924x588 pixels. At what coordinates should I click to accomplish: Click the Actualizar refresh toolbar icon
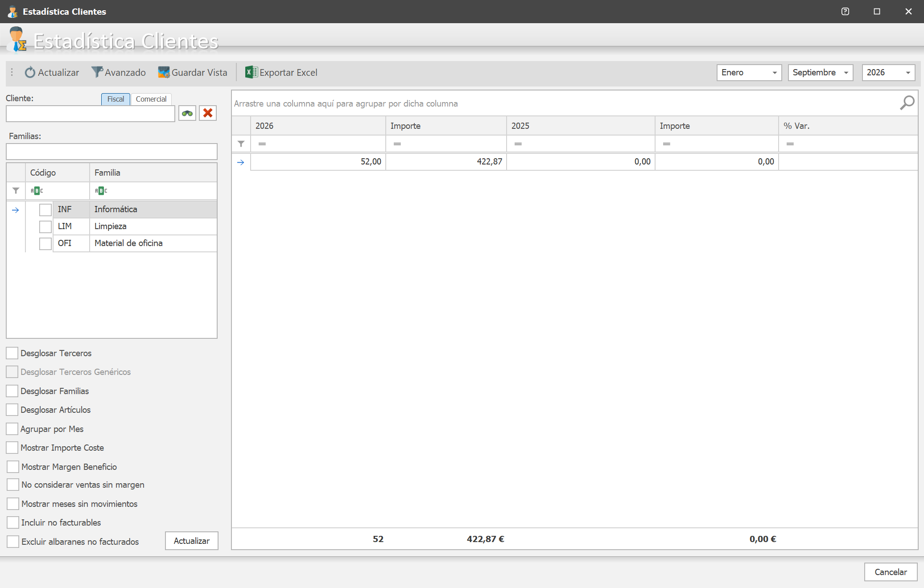tap(30, 73)
